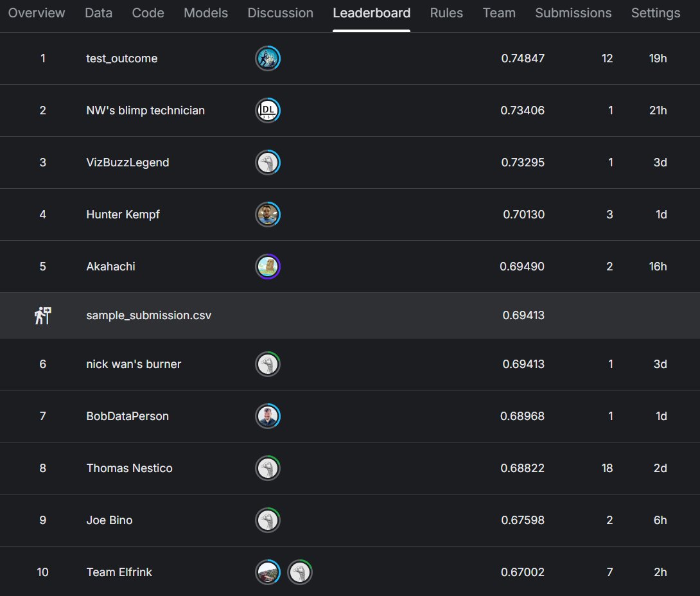Open the Models tab
Screen dimensions: 700x596
pos(206,13)
